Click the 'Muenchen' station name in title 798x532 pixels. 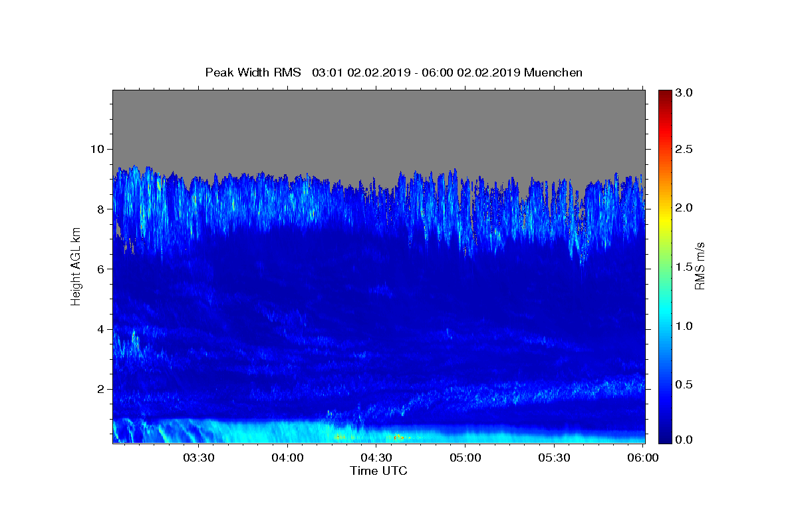[x=553, y=72]
